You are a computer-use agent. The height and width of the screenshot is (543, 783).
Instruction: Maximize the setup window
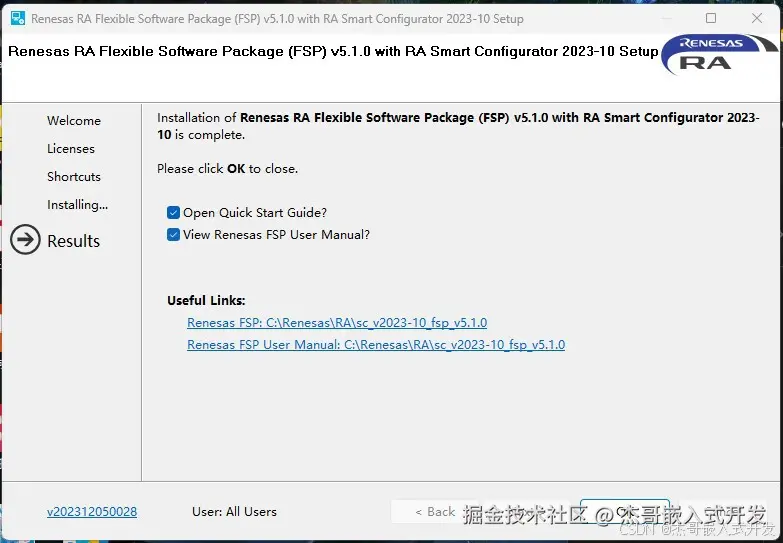point(711,18)
